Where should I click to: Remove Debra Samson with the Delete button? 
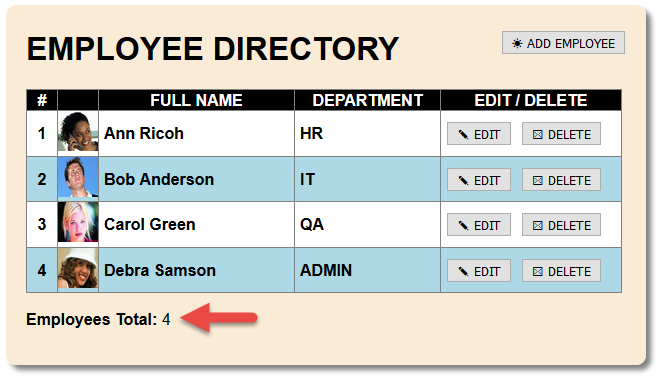click(x=561, y=271)
